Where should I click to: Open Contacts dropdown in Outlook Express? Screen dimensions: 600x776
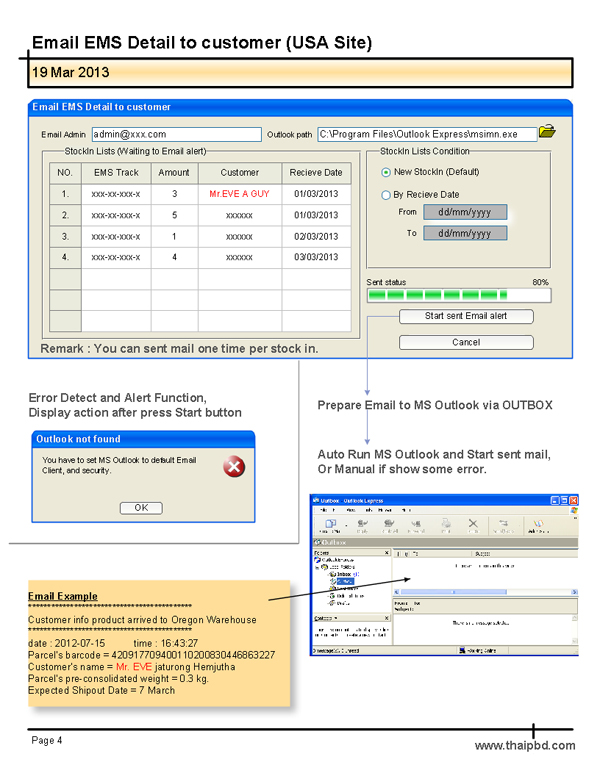click(x=326, y=618)
